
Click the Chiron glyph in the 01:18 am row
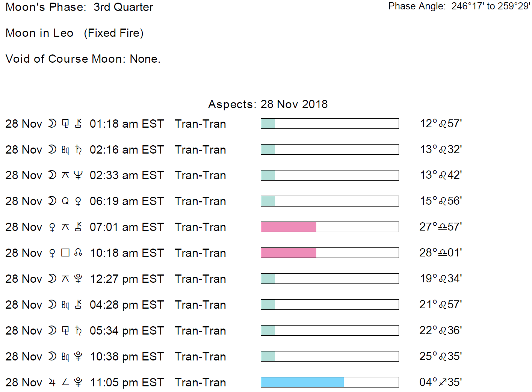coord(78,124)
